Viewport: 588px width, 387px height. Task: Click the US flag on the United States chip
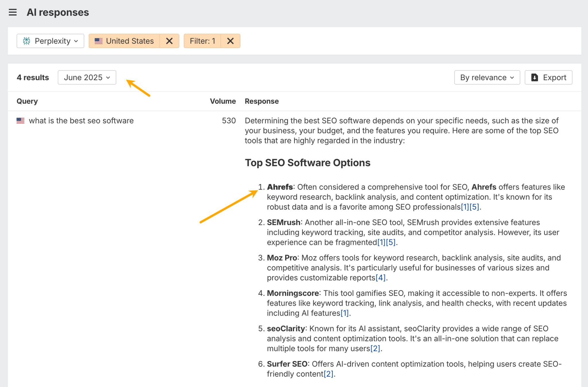click(x=98, y=41)
